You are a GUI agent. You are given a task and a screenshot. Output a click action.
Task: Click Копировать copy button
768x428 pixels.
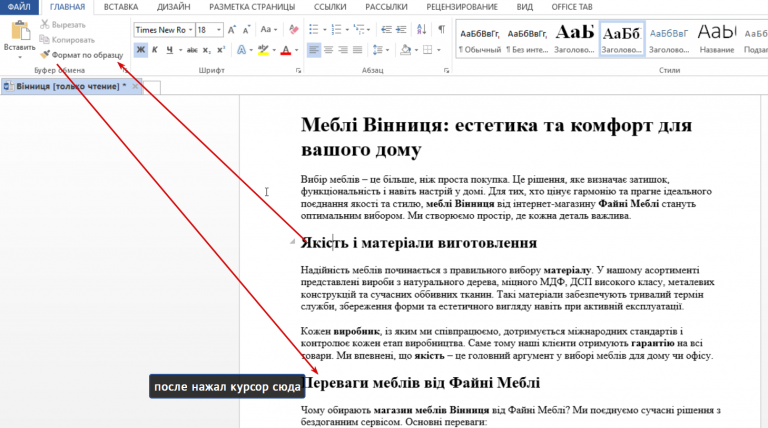(67, 40)
